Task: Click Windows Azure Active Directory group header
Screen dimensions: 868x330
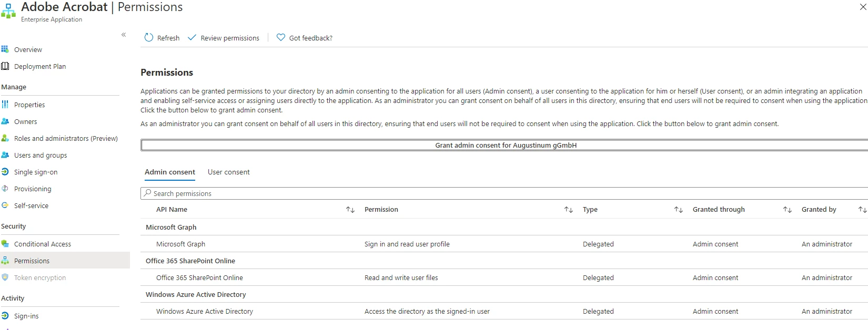Action: 196,294
